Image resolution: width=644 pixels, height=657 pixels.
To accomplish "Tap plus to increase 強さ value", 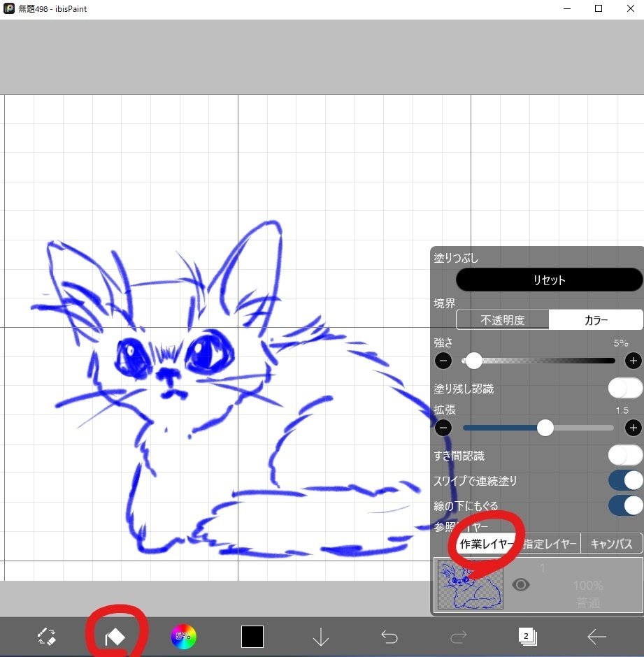I will (633, 361).
